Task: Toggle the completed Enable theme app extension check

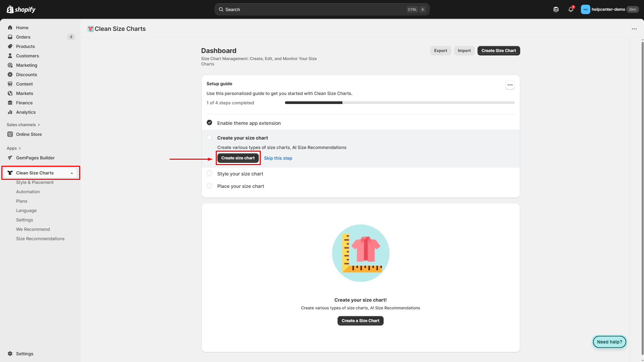Action: [x=209, y=123]
